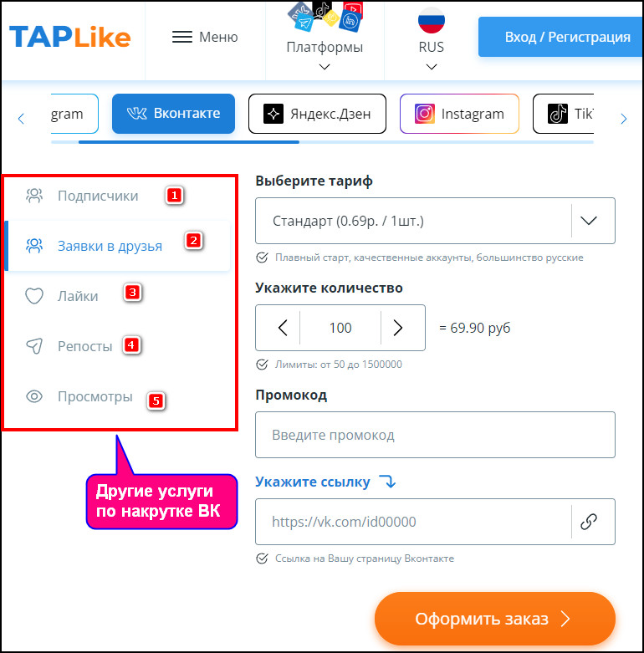Image resolution: width=644 pixels, height=653 pixels.
Task: Open the Стандарт tariff dropdown
Action: 435,221
